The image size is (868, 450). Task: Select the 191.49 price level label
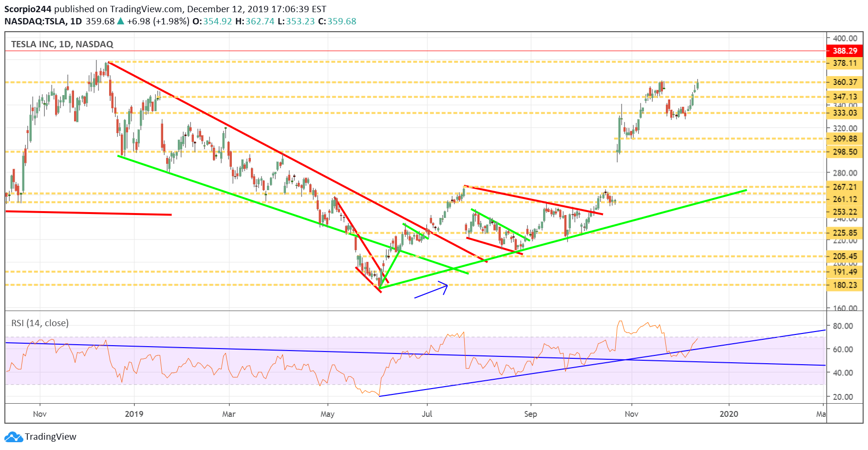[845, 272]
